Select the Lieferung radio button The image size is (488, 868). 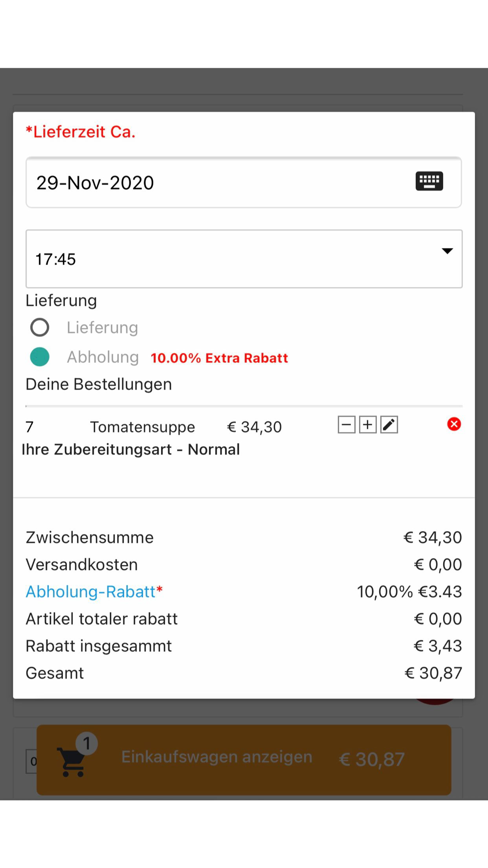coord(40,328)
